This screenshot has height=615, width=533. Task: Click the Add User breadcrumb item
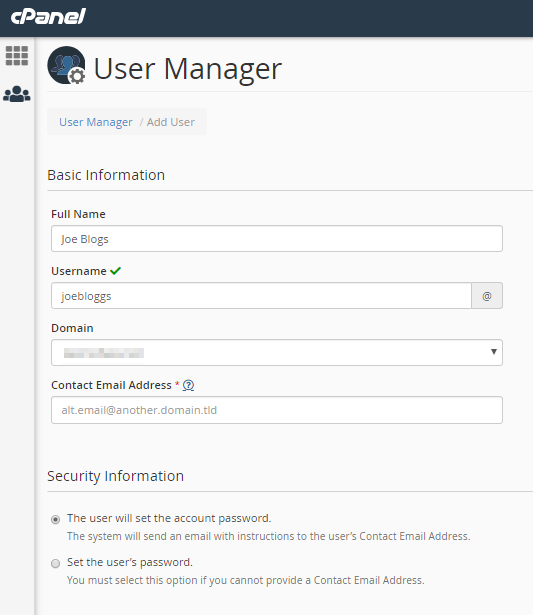[171, 122]
